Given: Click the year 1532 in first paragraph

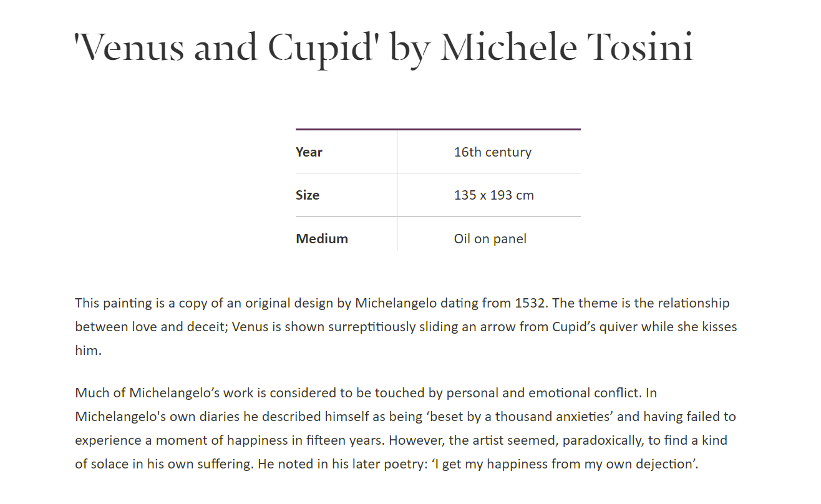Looking at the screenshot, I should point(532,303).
